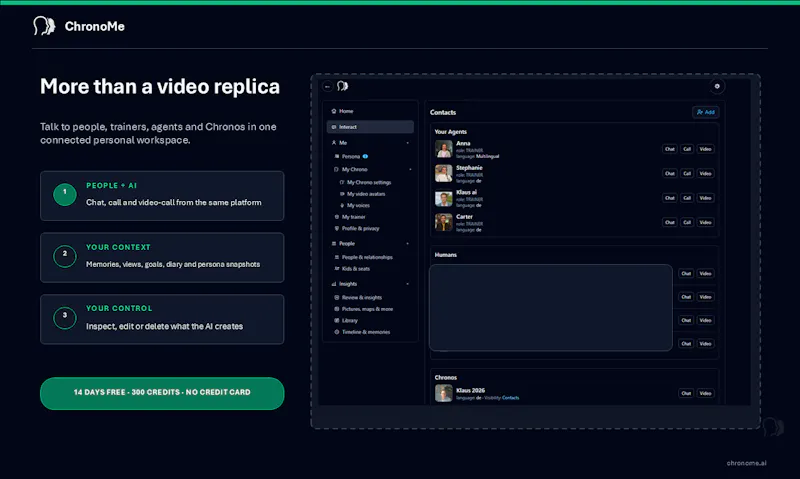800x479 pixels.
Task: Click Chat in Stephanie's row
Action: 669,173
